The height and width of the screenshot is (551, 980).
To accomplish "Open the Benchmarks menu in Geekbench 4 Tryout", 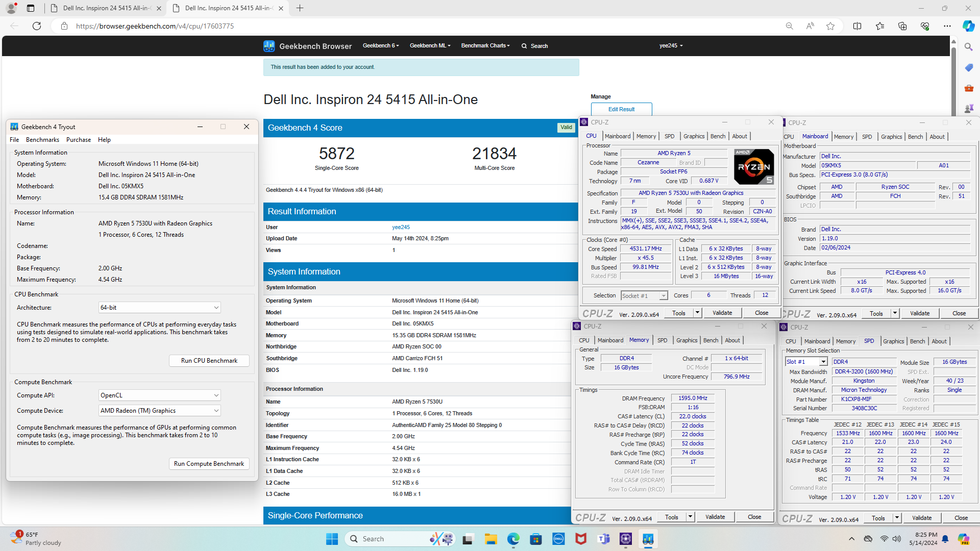I will tap(42, 140).
